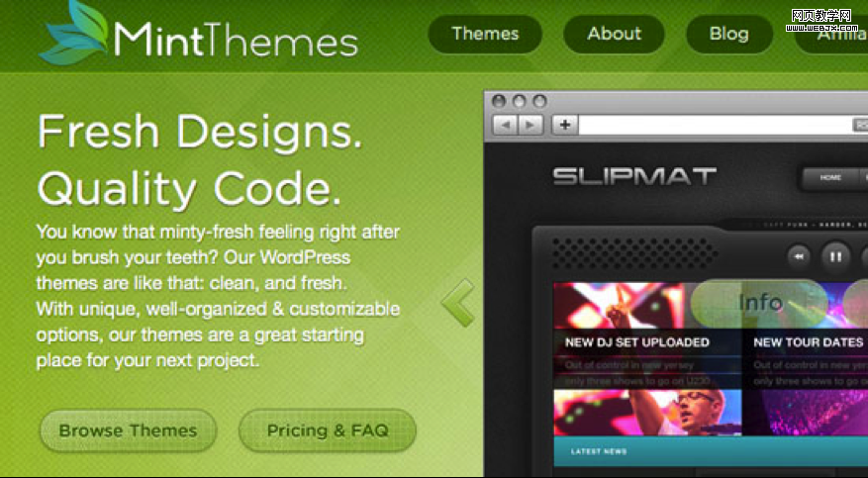Click the first gray window circle button
Image resolution: width=868 pixels, height=478 pixels.
499,101
